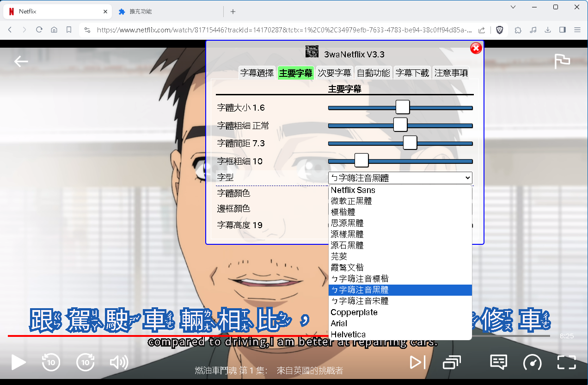The width and height of the screenshot is (588, 385).
Task: Open the volume control
Action: pyautogui.click(x=119, y=362)
